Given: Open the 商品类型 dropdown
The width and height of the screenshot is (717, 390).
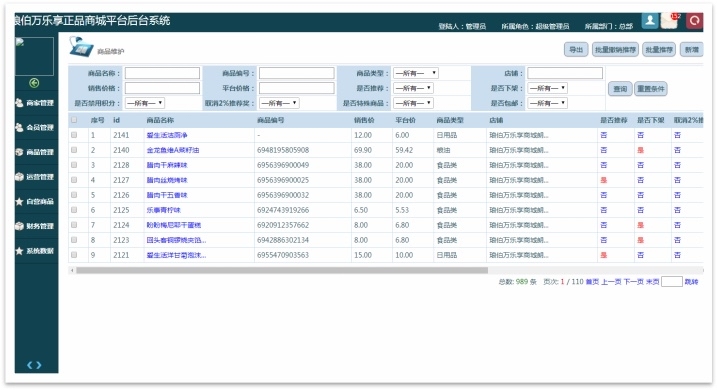Looking at the screenshot, I should (416, 73).
